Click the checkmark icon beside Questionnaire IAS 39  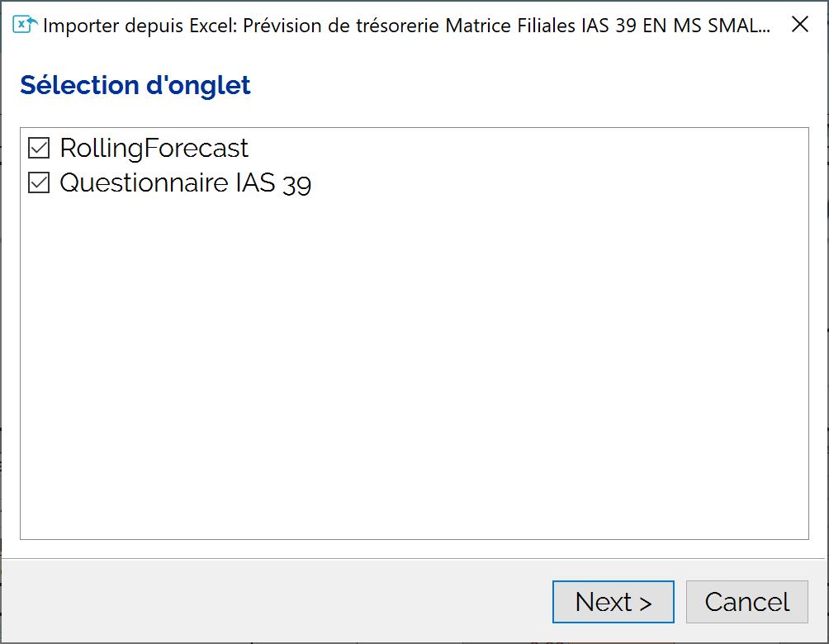tap(39, 182)
